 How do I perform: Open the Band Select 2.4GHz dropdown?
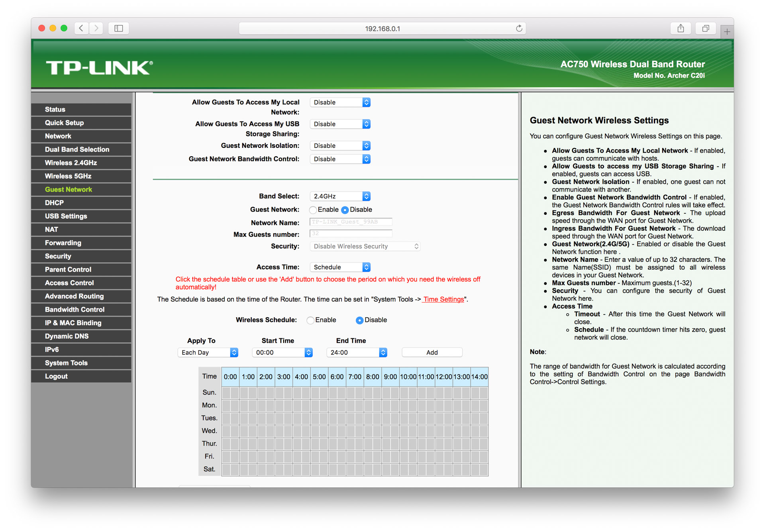[x=340, y=196]
